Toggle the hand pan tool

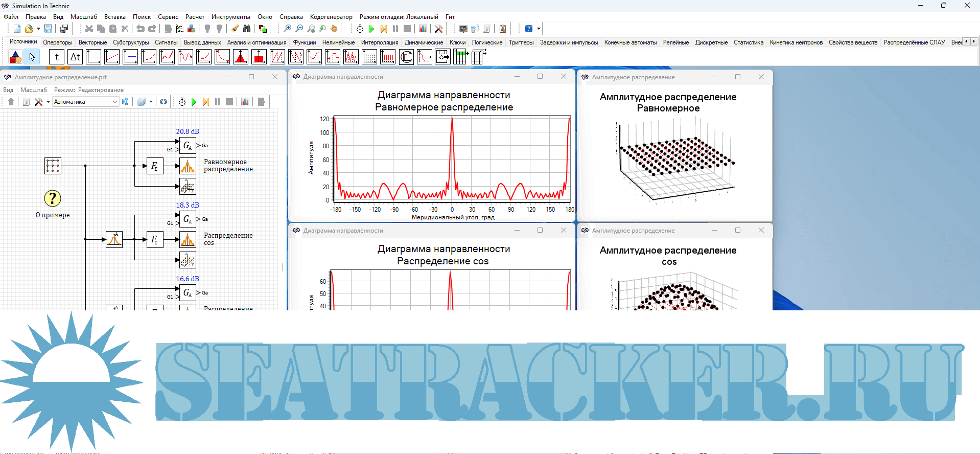pyautogui.click(x=334, y=29)
